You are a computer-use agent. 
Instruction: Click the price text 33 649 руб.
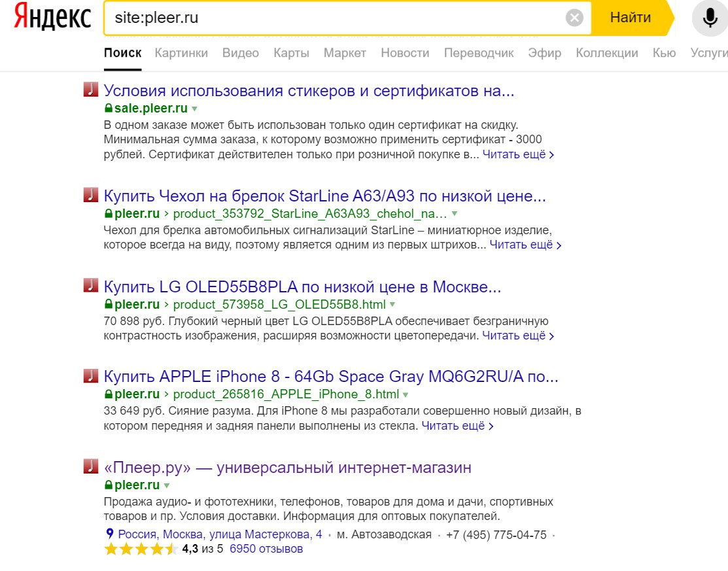coord(134,411)
